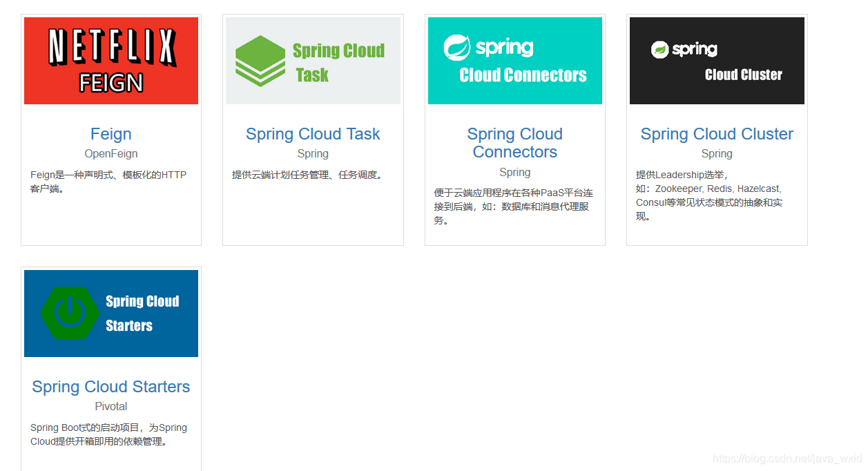The image size is (868, 471).
Task: Open the Spring Cloud Connectors banner image
Action: pos(515,61)
